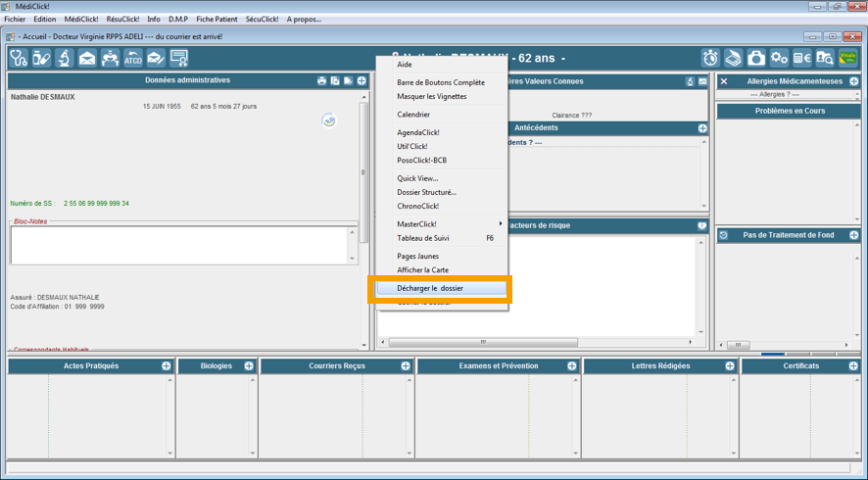Select the microscope lab icon
868x480 pixels.
click(x=64, y=59)
